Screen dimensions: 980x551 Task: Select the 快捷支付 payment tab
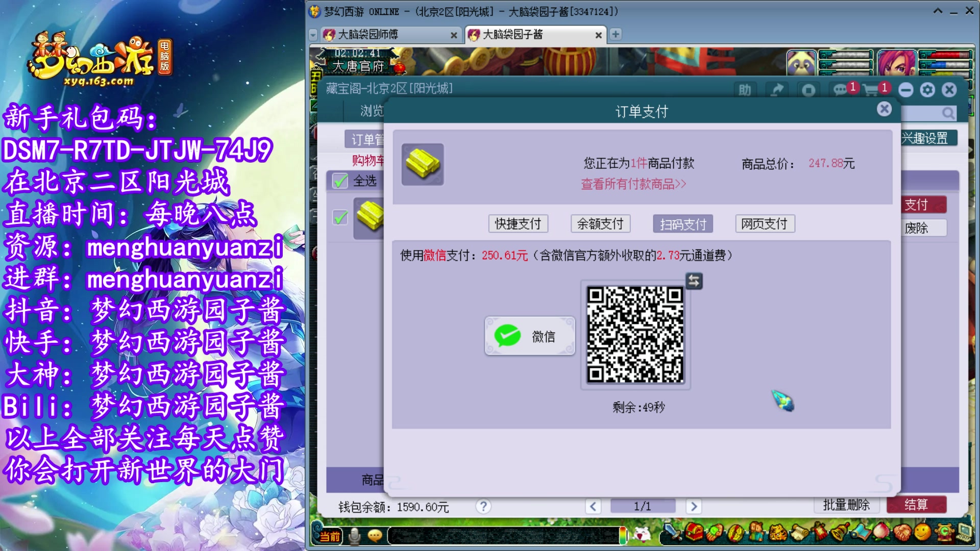pyautogui.click(x=518, y=223)
